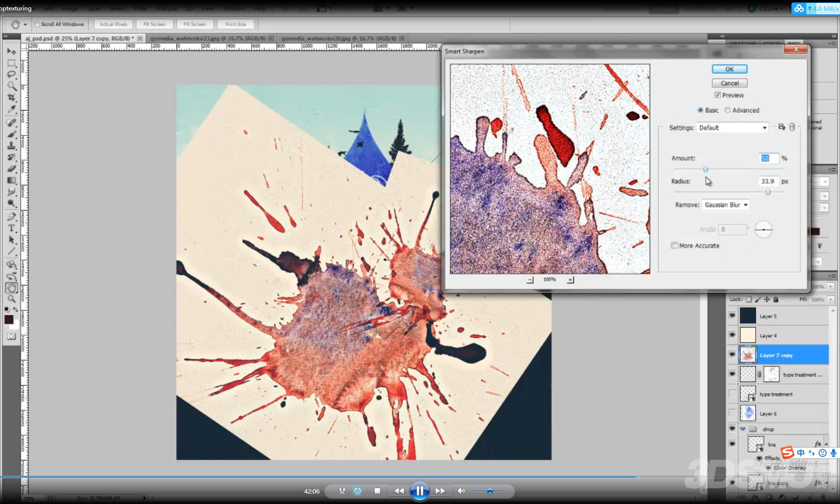
Task: Select the Move tool
Action: point(11,52)
